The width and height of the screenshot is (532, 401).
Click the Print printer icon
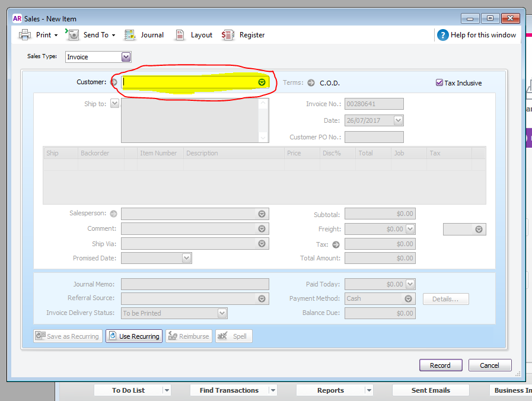[25, 34]
